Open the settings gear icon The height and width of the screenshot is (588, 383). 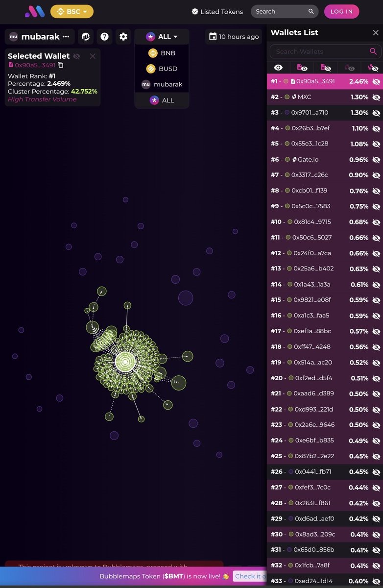(123, 36)
